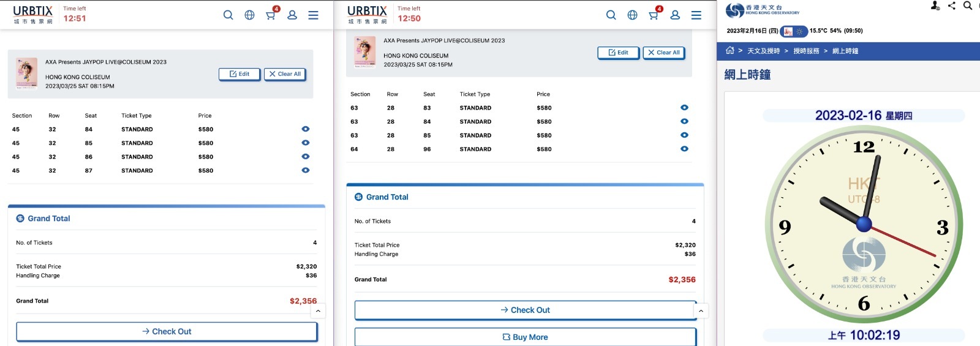Click Clear All in middle URBTIX window

(x=664, y=53)
